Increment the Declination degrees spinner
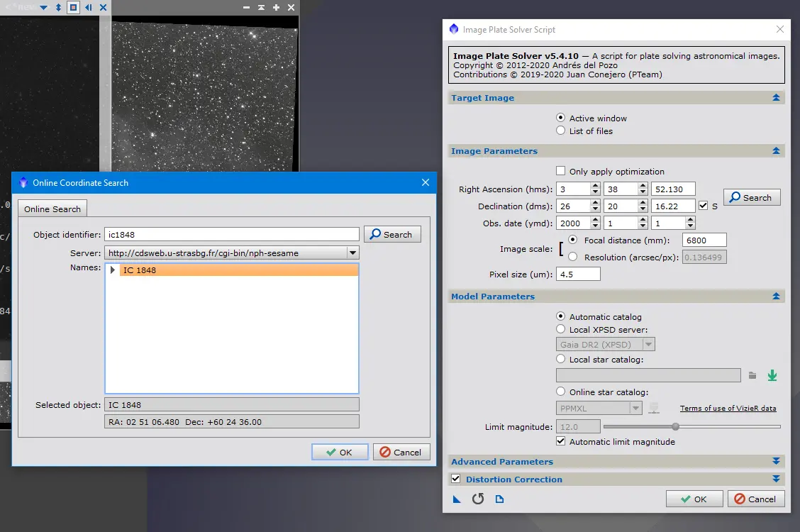 pos(596,202)
